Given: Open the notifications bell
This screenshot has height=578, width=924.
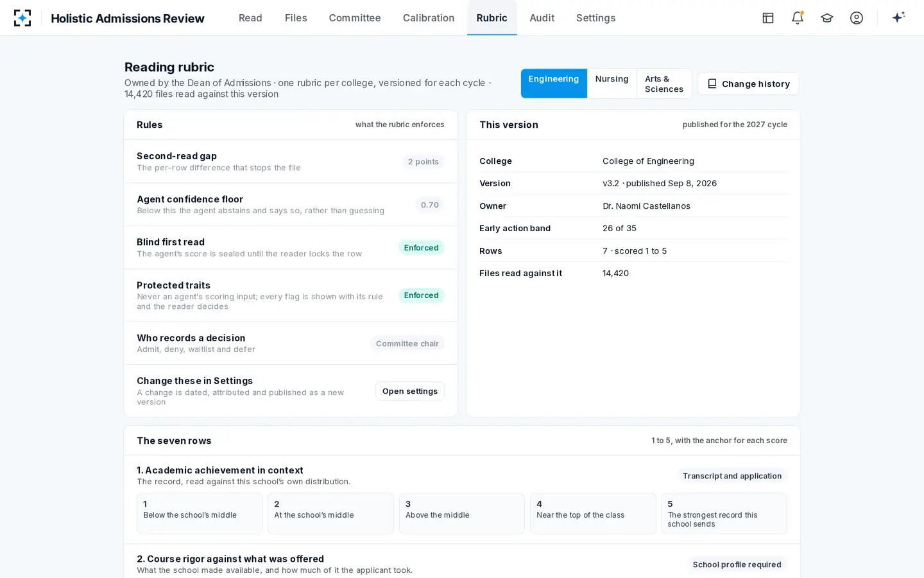Looking at the screenshot, I should (798, 18).
